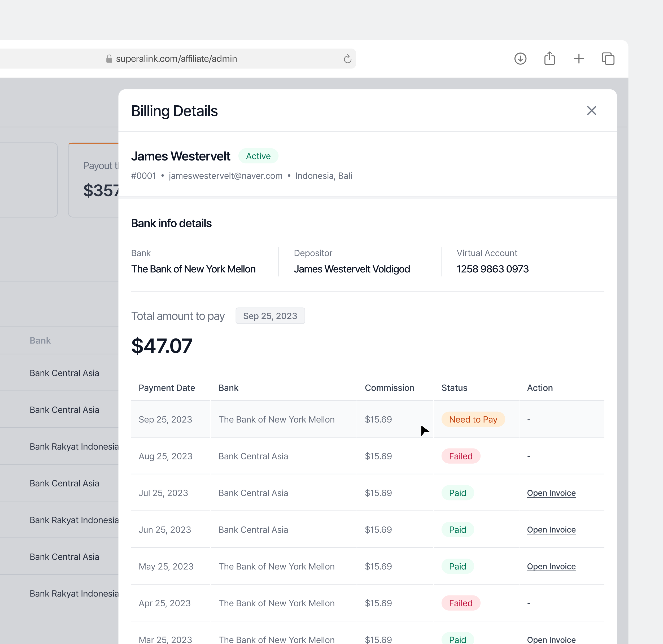Click the Action column header

pyautogui.click(x=540, y=388)
